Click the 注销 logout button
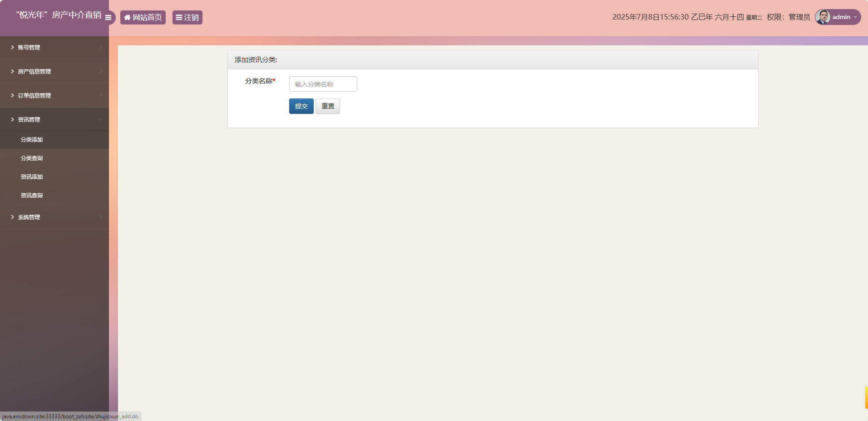868x421 pixels. [187, 17]
